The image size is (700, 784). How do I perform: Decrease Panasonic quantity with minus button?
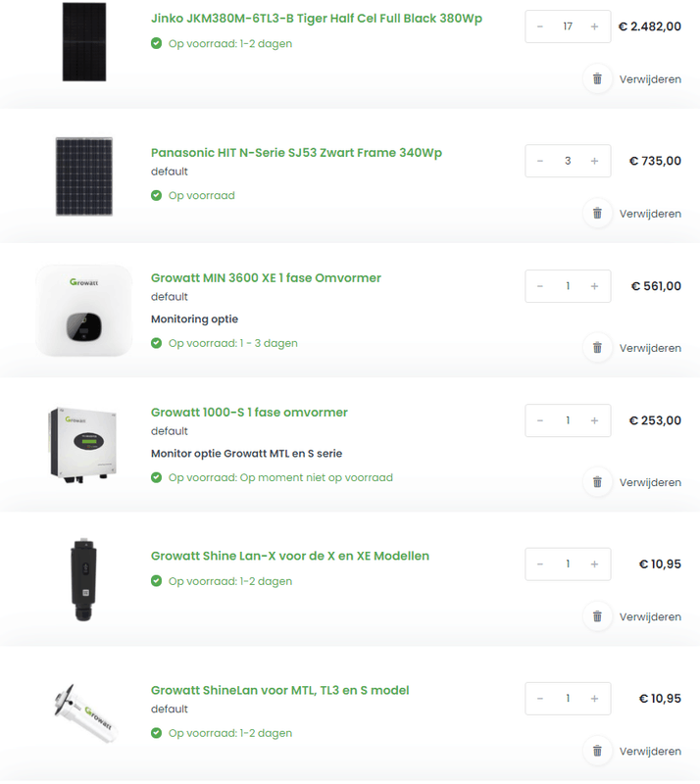540,161
